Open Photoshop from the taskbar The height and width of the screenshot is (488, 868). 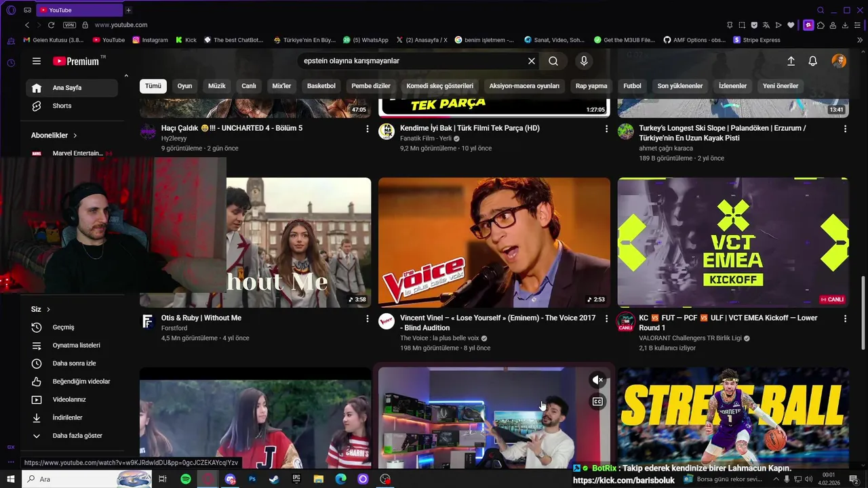pyautogui.click(x=252, y=479)
